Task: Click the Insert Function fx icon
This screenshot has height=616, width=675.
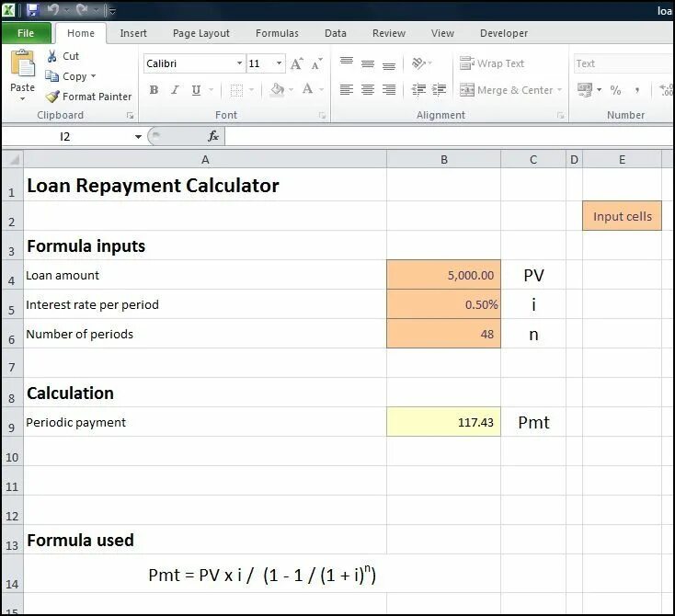Action: tap(213, 136)
